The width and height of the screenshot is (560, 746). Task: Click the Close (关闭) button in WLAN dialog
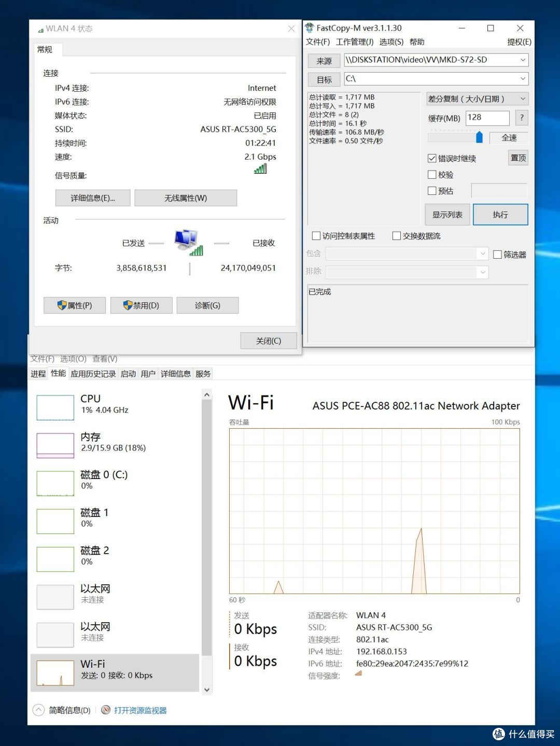click(269, 341)
